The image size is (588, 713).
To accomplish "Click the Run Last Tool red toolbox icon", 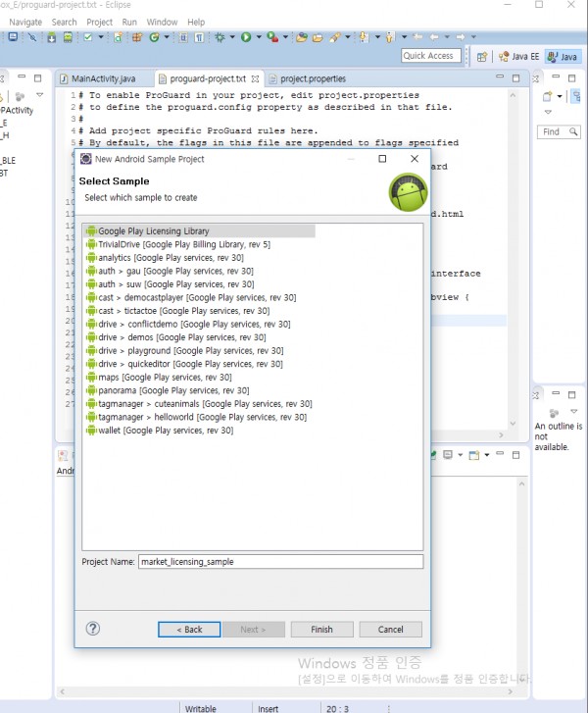I will point(272,37).
